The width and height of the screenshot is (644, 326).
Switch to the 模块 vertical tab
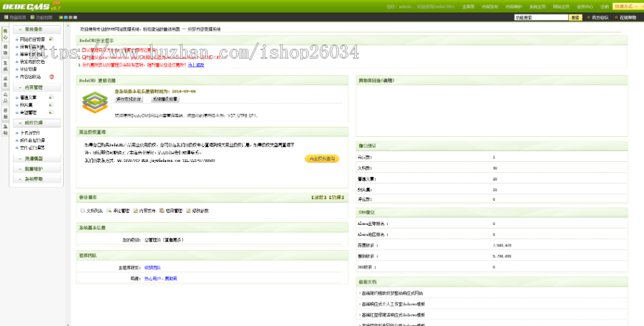pyautogui.click(x=5, y=50)
